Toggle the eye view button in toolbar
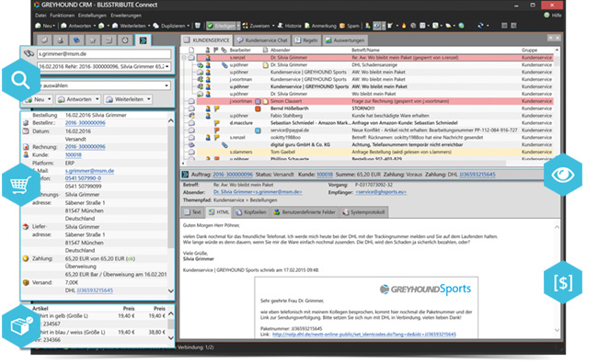598x364 pixels. (377, 26)
